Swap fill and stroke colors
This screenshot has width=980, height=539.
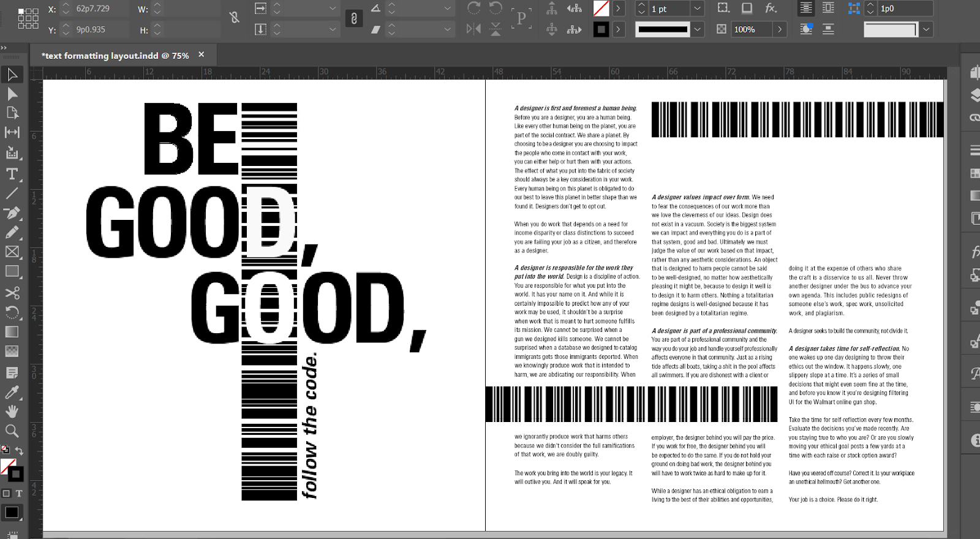[19, 451]
